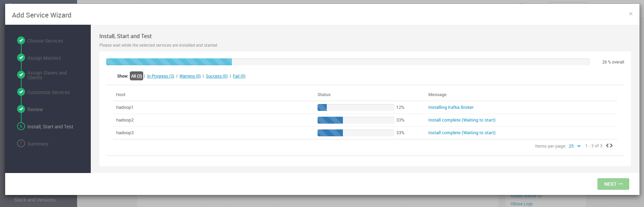Click the Choose Services green checkmark icon
This screenshot has width=644, height=207.
click(21, 41)
